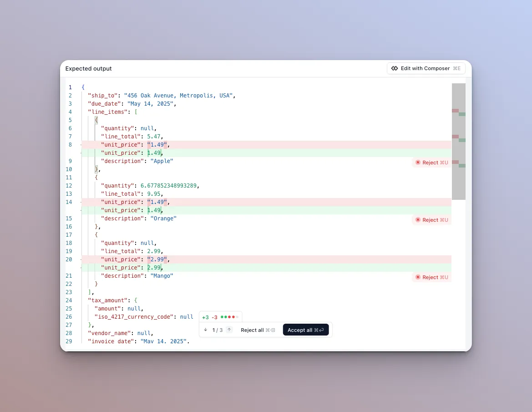Go to next change with down arrow

click(206, 330)
